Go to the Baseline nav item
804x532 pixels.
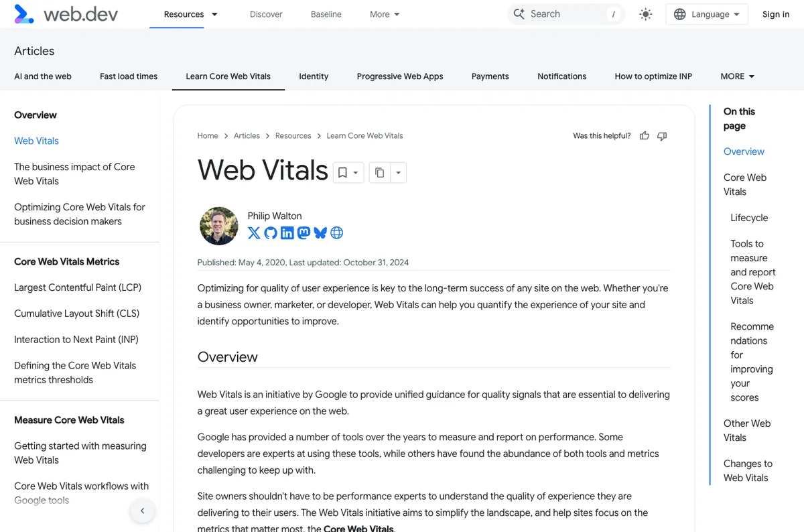click(x=326, y=14)
